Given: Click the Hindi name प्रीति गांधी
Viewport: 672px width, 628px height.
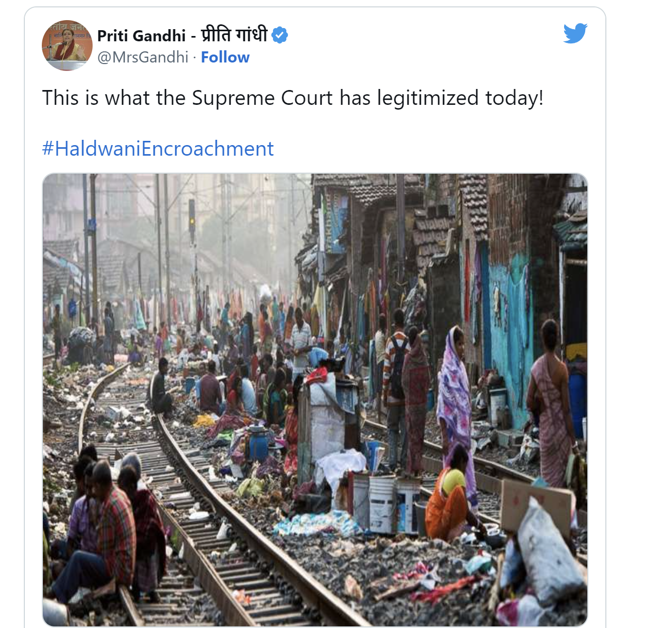Looking at the screenshot, I should pyautogui.click(x=234, y=35).
